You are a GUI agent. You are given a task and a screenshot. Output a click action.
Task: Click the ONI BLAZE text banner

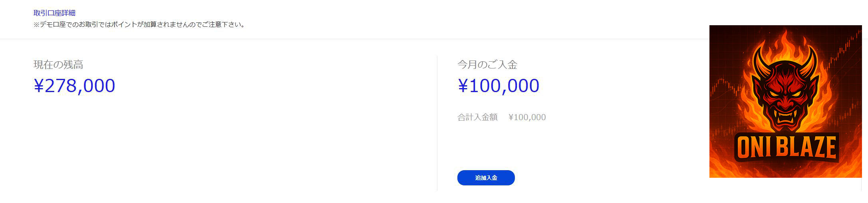point(786,147)
